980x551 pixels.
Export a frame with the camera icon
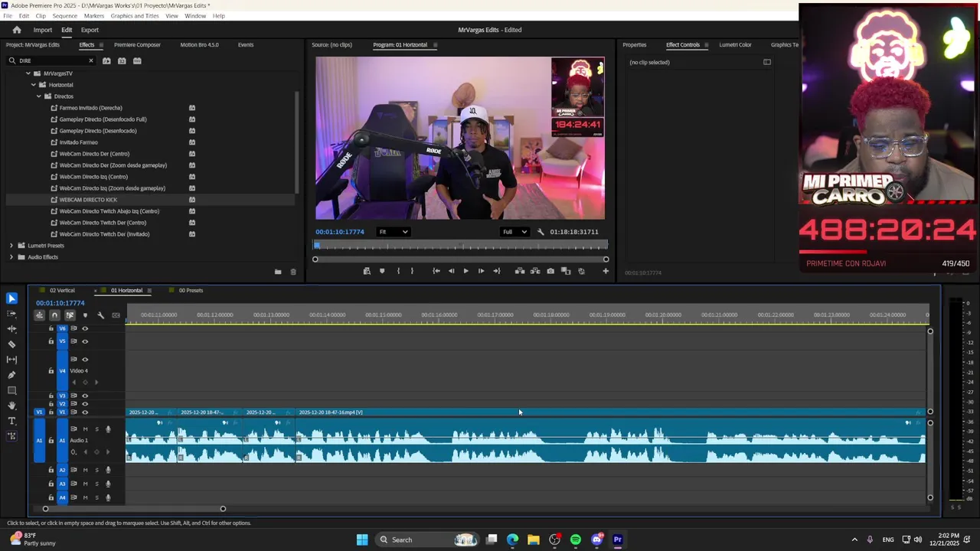tap(550, 271)
